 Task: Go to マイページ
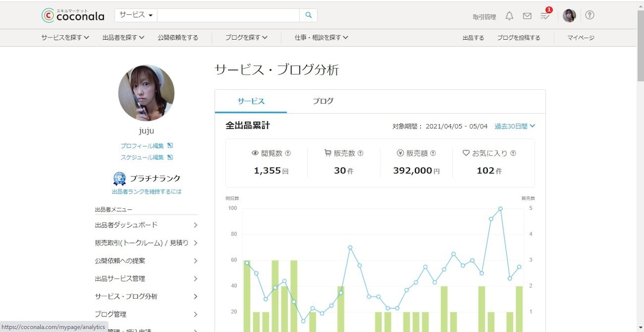(581, 38)
